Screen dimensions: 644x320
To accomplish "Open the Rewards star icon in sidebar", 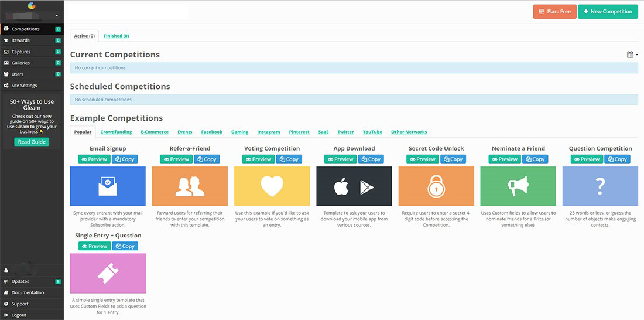I will [6, 40].
